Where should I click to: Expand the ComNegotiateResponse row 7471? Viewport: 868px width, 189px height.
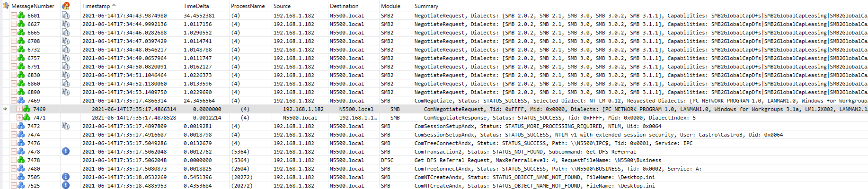click(19, 118)
